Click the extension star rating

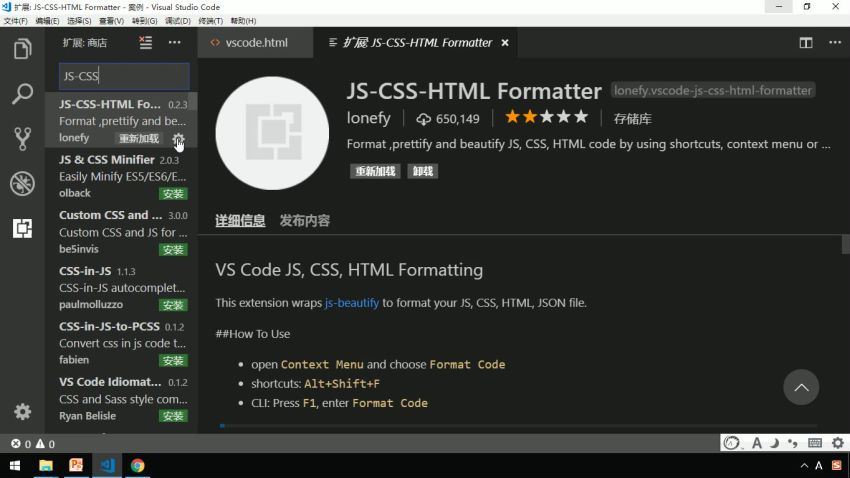point(546,117)
